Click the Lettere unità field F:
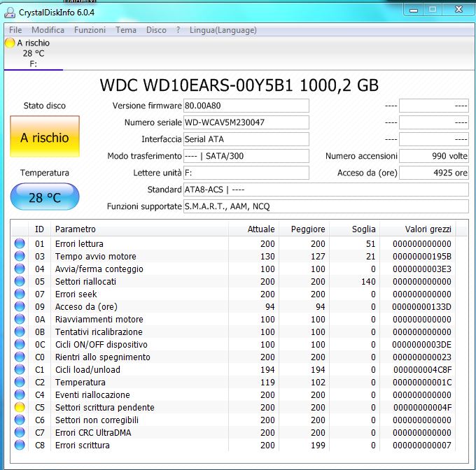This screenshot has height=470, width=476. (246, 173)
